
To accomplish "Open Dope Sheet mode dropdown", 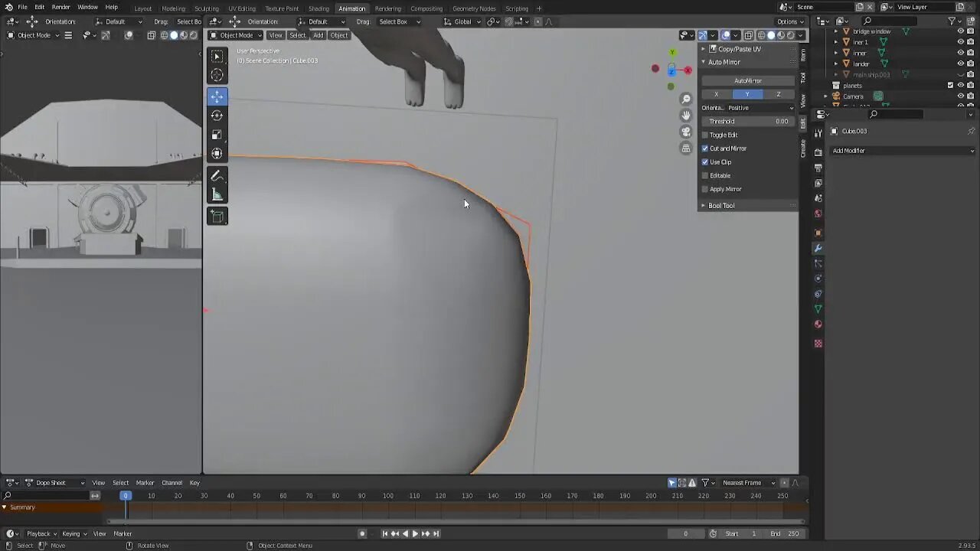I will pyautogui.click(x=55, y=483).
